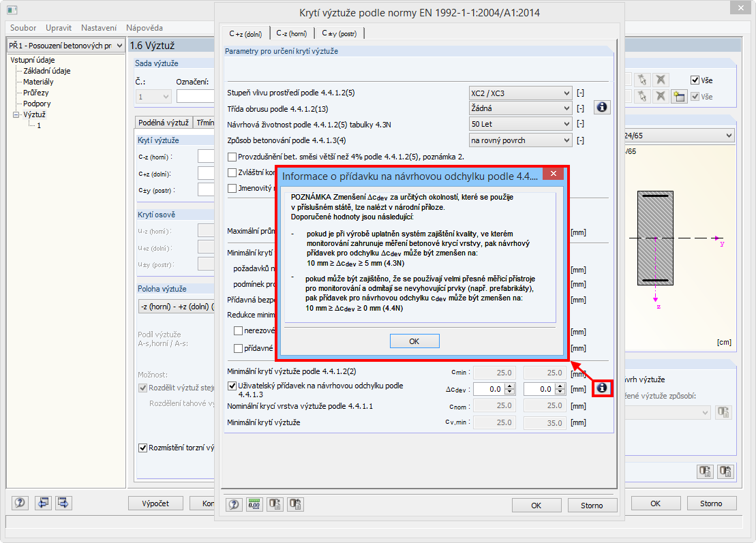Click the units settings icon showing 0.00
This screenshot has height=543, width=756.
[253, 504]
